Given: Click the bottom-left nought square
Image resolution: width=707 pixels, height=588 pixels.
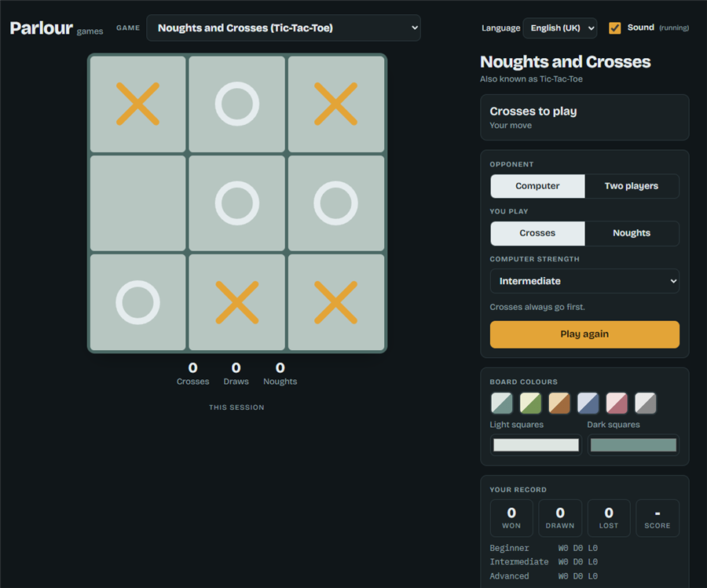Looking at the screenshot, I should 138,302.
